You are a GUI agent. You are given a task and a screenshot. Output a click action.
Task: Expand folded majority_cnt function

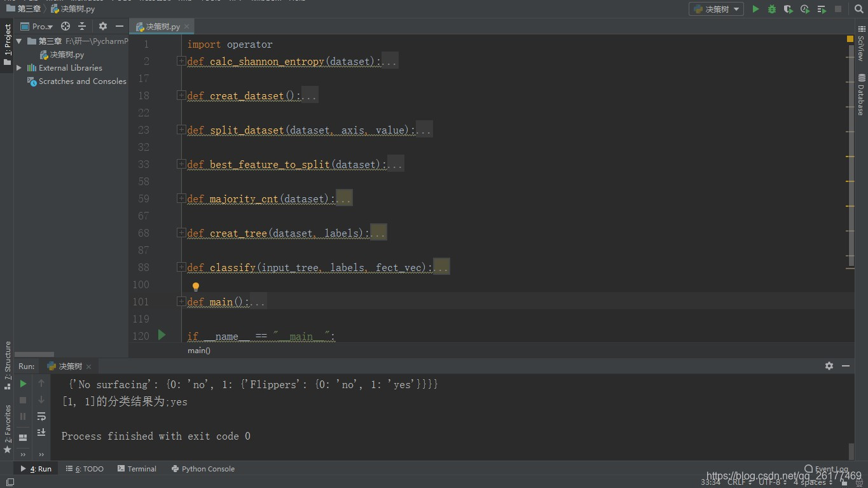pyautogui.click(x=181, y=199)
